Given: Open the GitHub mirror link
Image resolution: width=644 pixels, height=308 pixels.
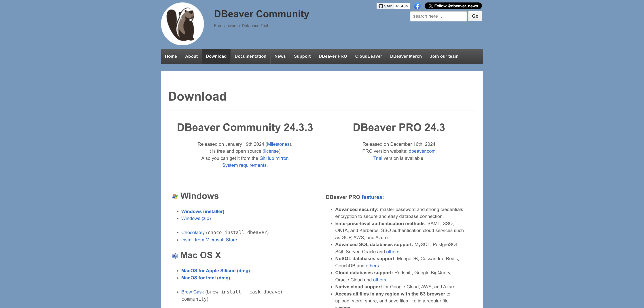Looking at the screenshot, I should (273, 158).
